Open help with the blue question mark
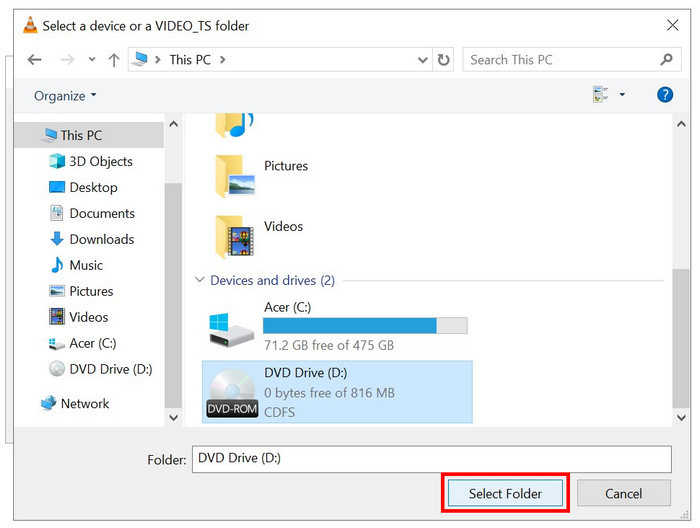Screen dimensions: 700x528 tap(665, 95)
